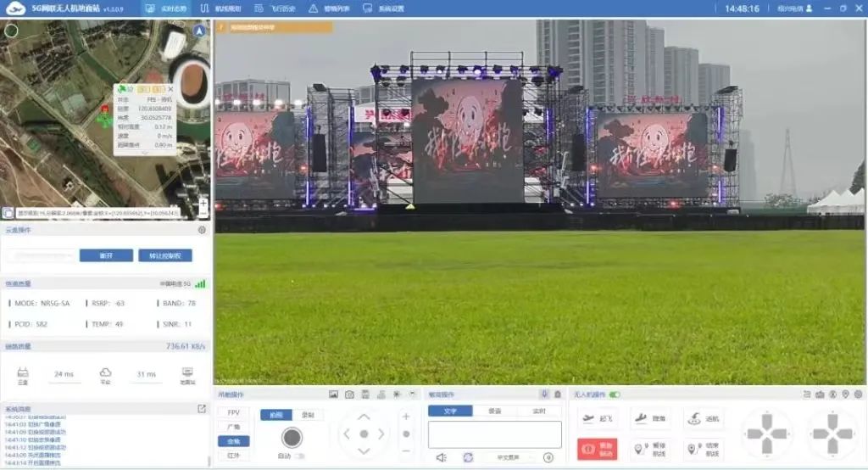
Task: Click the 断开 disconnect button
Action: click(x=106, y=255)
